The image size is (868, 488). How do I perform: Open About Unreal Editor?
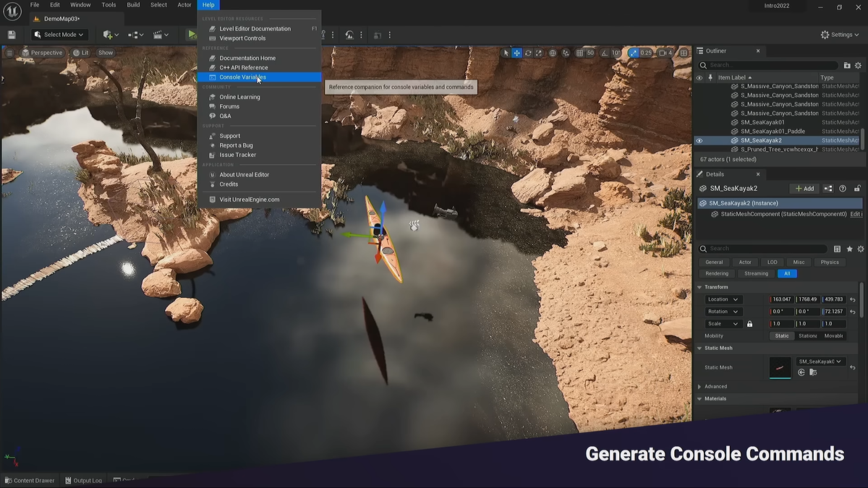tap(259, 175)
